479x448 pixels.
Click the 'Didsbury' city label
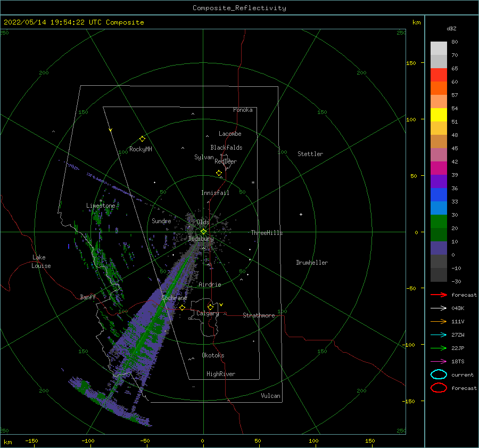click(x=201, y=239)
